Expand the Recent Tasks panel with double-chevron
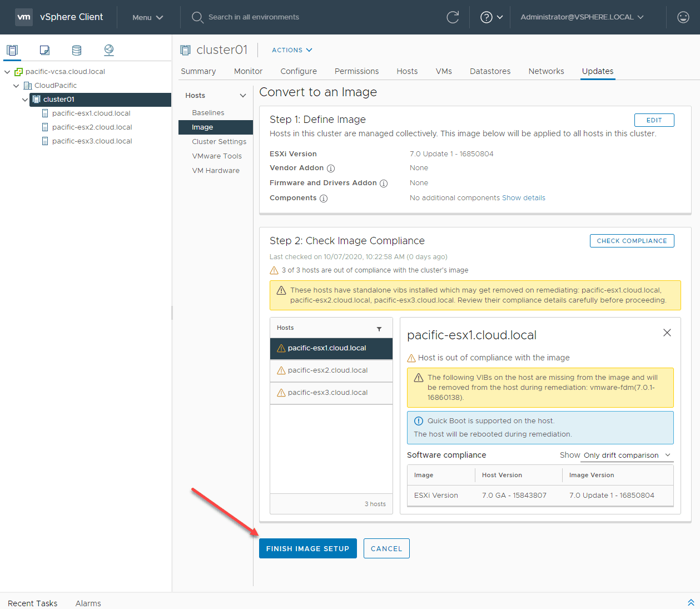 click(x=691, y=603)
